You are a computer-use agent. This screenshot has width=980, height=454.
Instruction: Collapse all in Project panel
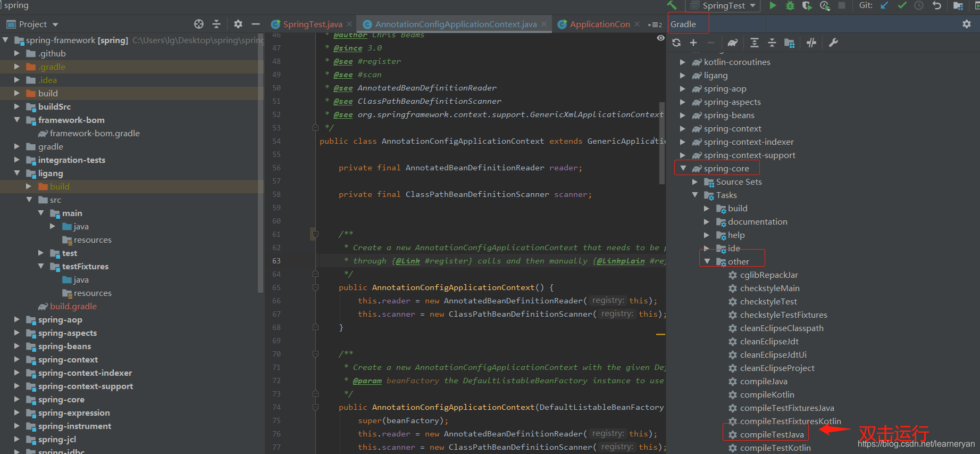click(x=216, y=24)
